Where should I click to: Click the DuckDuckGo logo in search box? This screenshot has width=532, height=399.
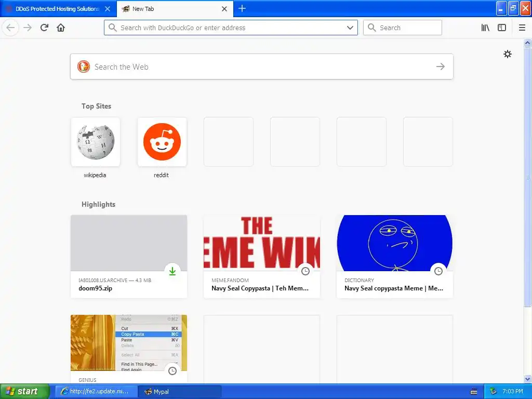(x=84, y=66)
